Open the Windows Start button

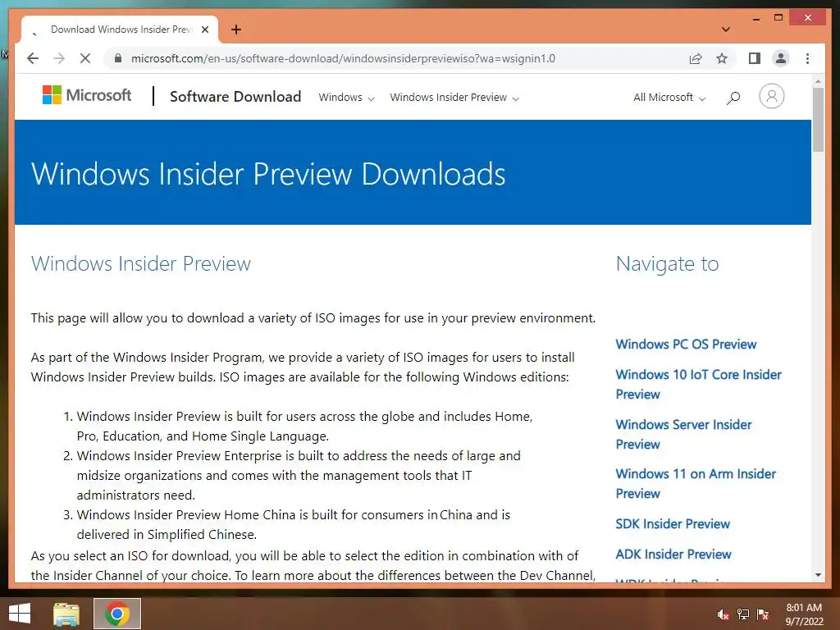coord(20,614)
